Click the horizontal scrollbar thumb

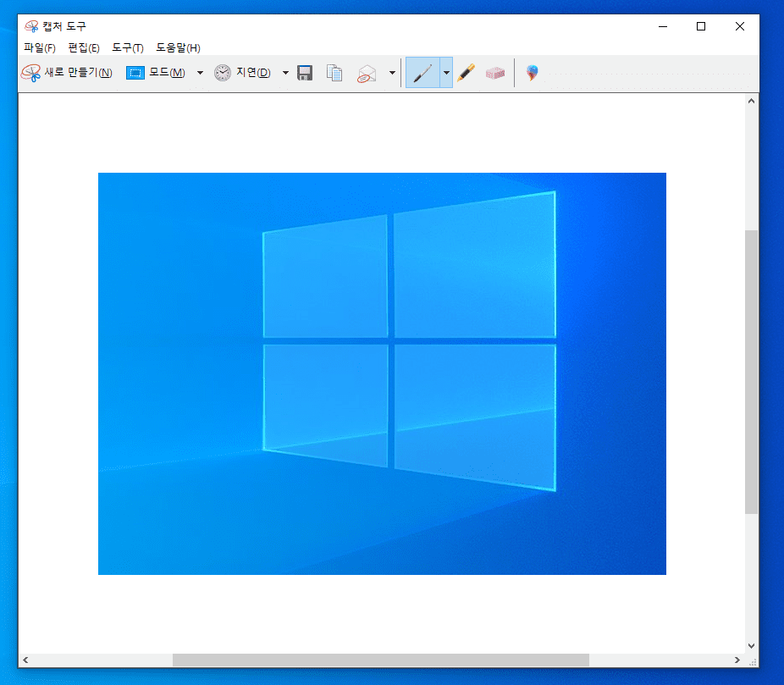click(380, 660)
